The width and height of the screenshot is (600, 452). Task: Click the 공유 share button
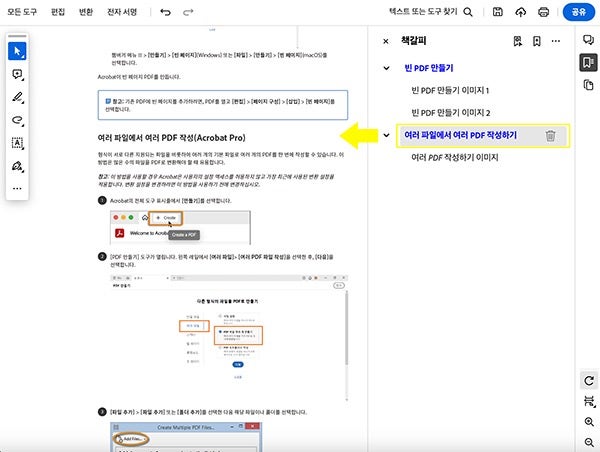point(579,12)
